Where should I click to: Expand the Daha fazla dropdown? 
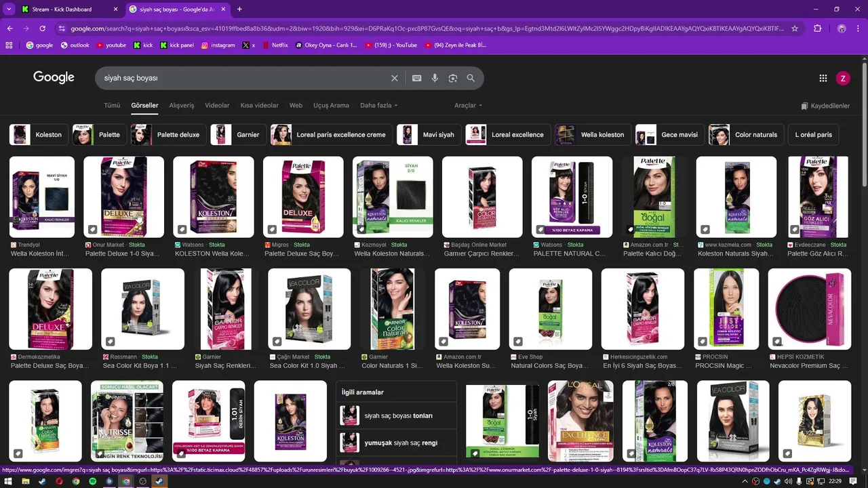pos(378,106)
